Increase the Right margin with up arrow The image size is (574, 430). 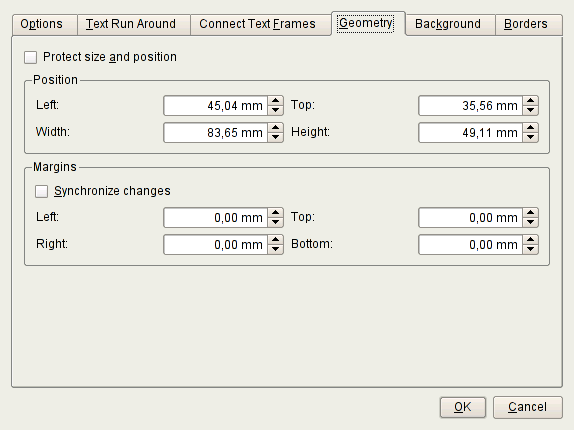point(275,240)
